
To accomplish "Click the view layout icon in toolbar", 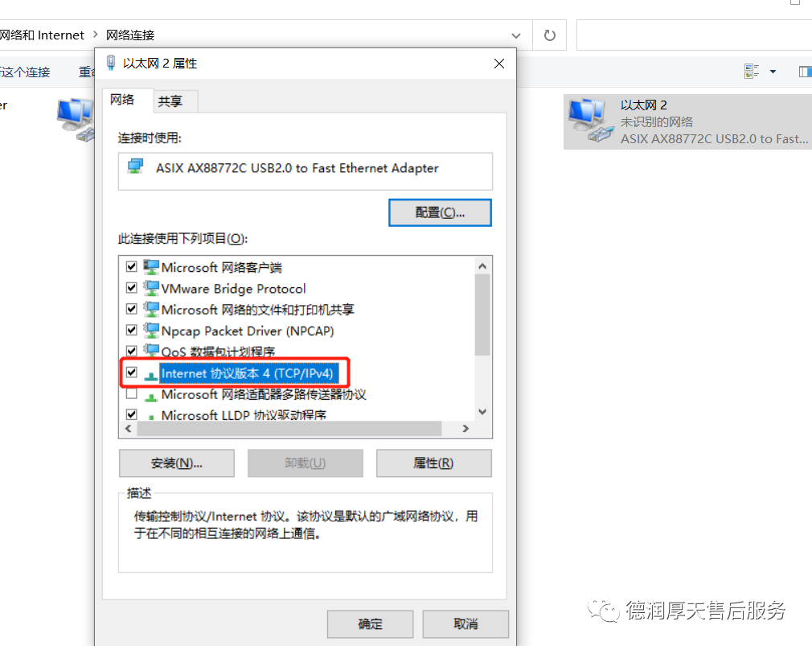I will click(752, 72).
